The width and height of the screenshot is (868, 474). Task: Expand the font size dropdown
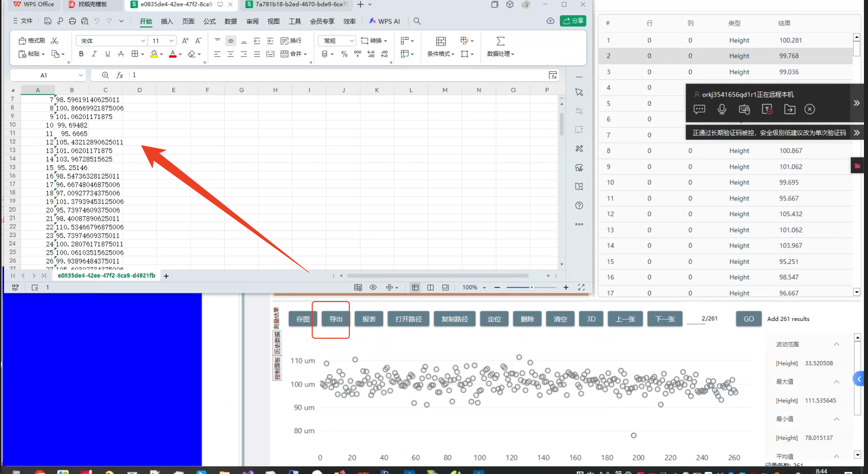coord(171,41)
